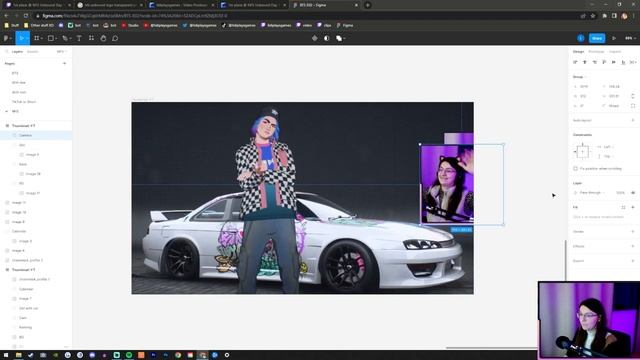Select the Comment tool
The image size is (640, 360).
tap(115, 38)
